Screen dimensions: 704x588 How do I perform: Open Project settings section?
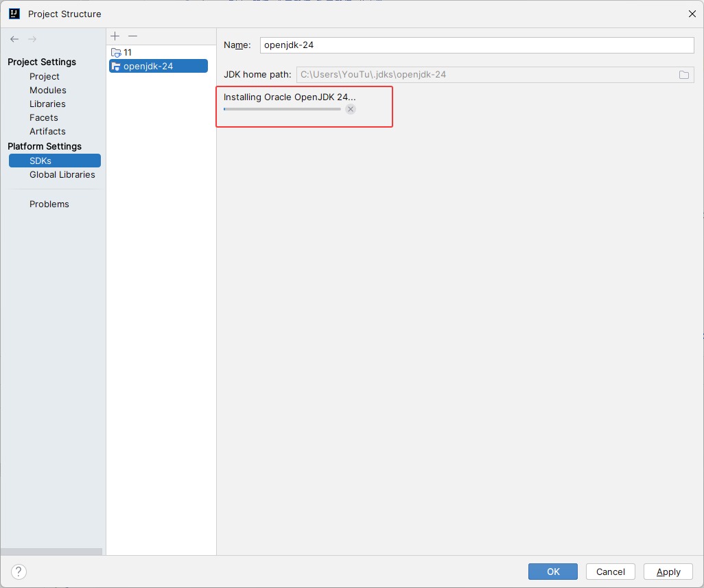pos(45,76)
